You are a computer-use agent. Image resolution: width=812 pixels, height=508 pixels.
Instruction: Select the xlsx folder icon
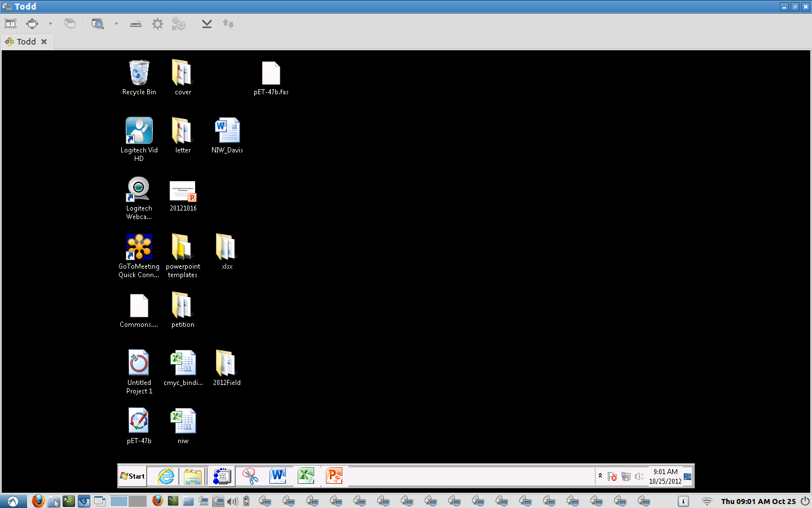227,252
